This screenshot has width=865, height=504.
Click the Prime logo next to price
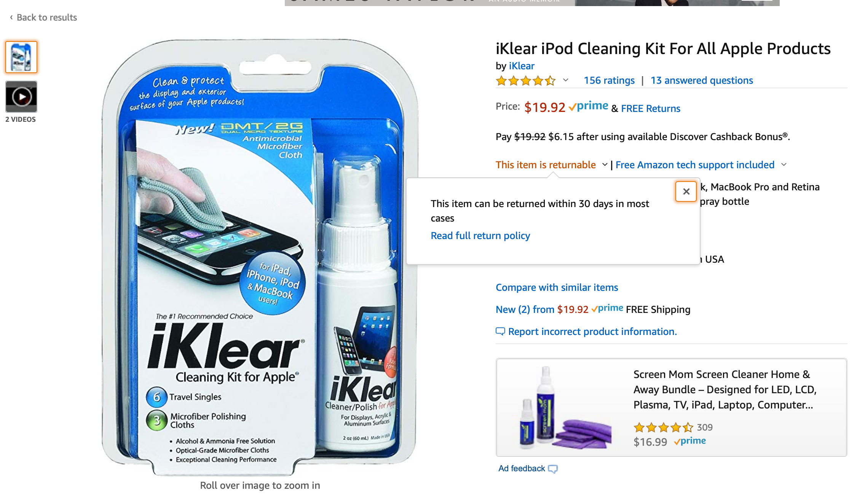click(588, 106)
